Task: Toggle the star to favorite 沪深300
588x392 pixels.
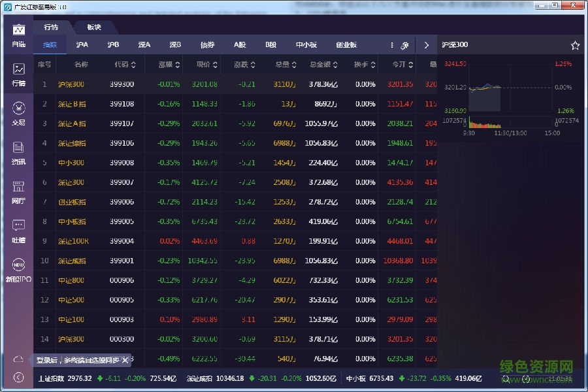Action: point(574,44)
